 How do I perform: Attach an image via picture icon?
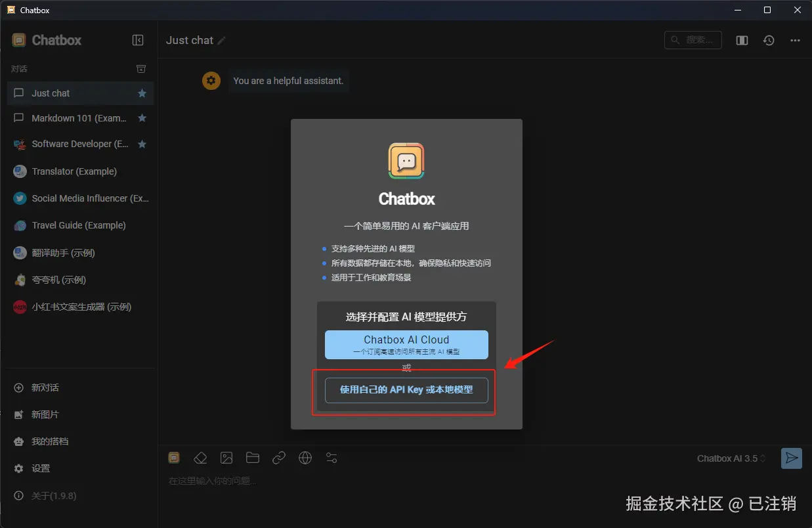pos(226,458)
